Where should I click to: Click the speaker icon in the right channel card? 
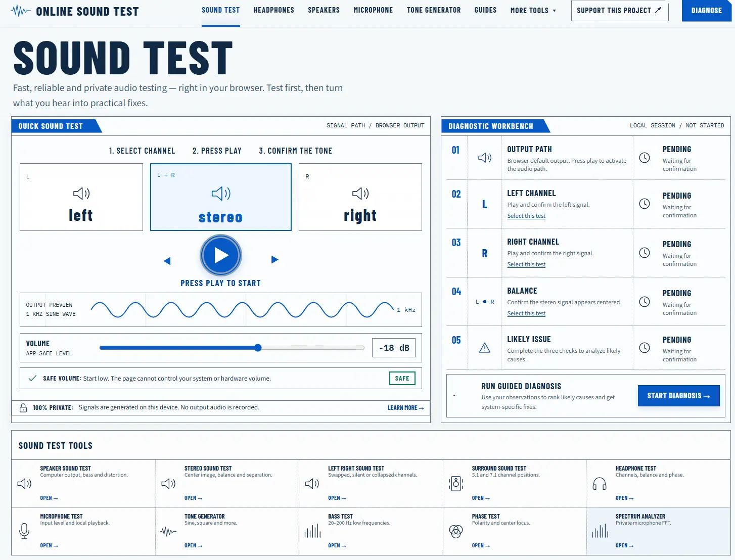point(360,194)
